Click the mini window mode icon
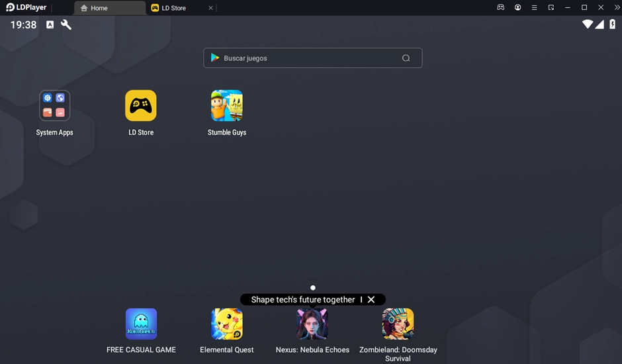Screen dimensions: 622x364 551,7
